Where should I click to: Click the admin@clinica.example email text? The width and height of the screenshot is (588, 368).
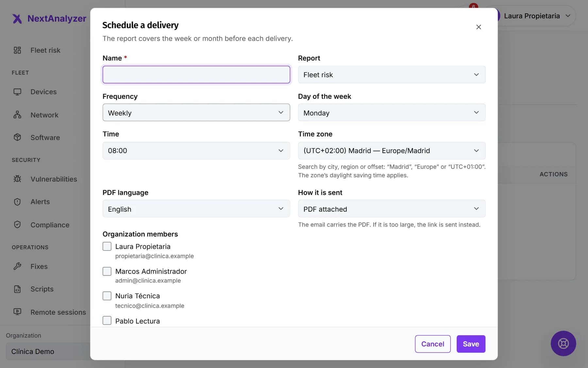[148, 280]
